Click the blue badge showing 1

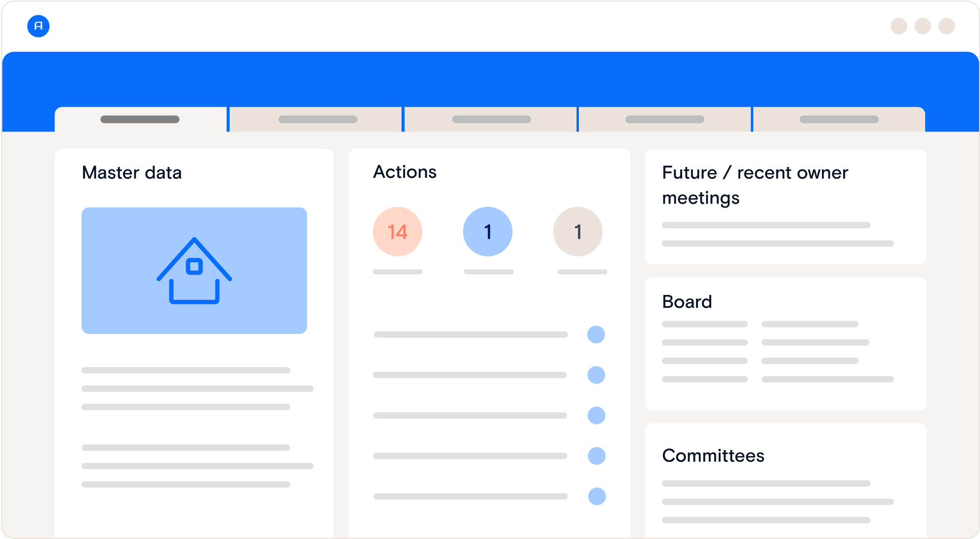[x=488, y=232]
